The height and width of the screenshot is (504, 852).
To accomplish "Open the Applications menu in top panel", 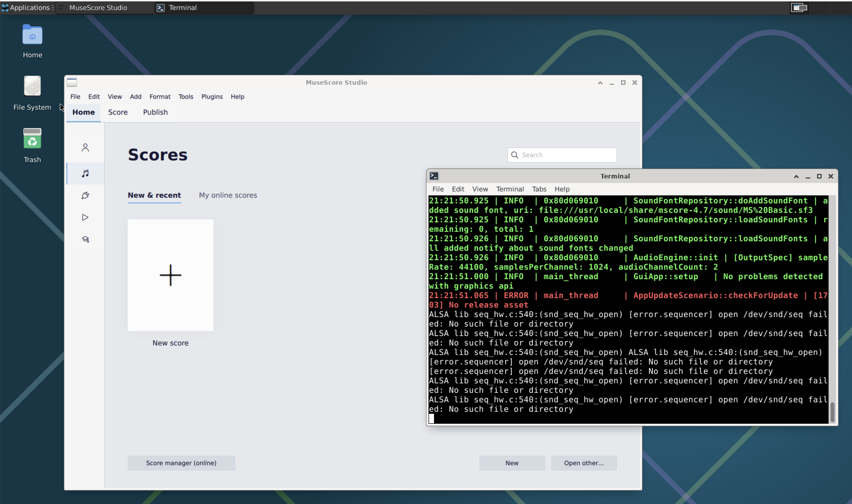I will tap(27, 7).
